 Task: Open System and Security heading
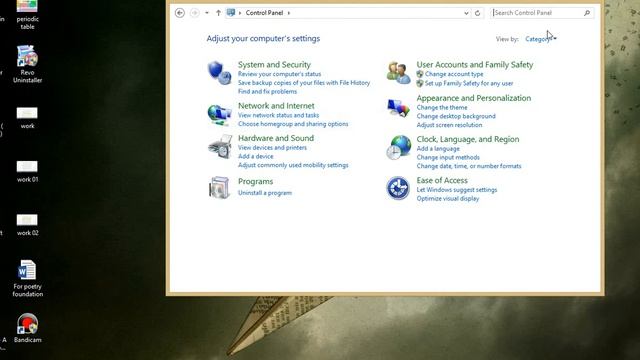coord(274,64)
